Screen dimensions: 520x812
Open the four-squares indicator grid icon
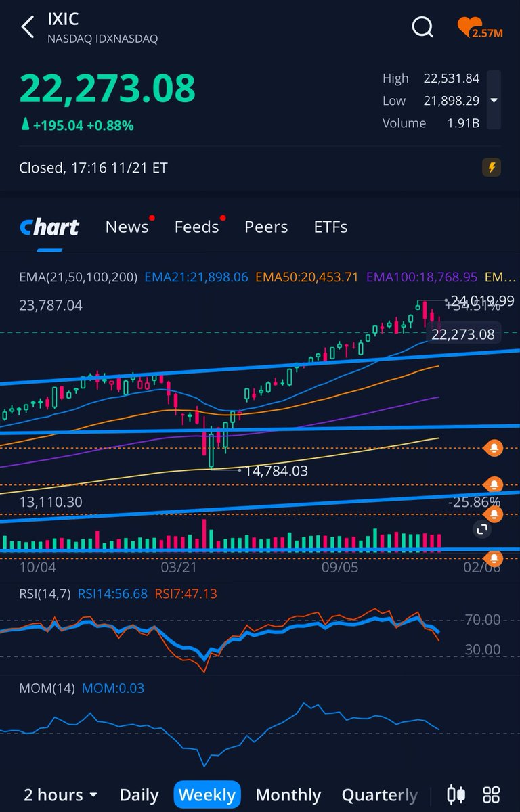pos(492,794)
